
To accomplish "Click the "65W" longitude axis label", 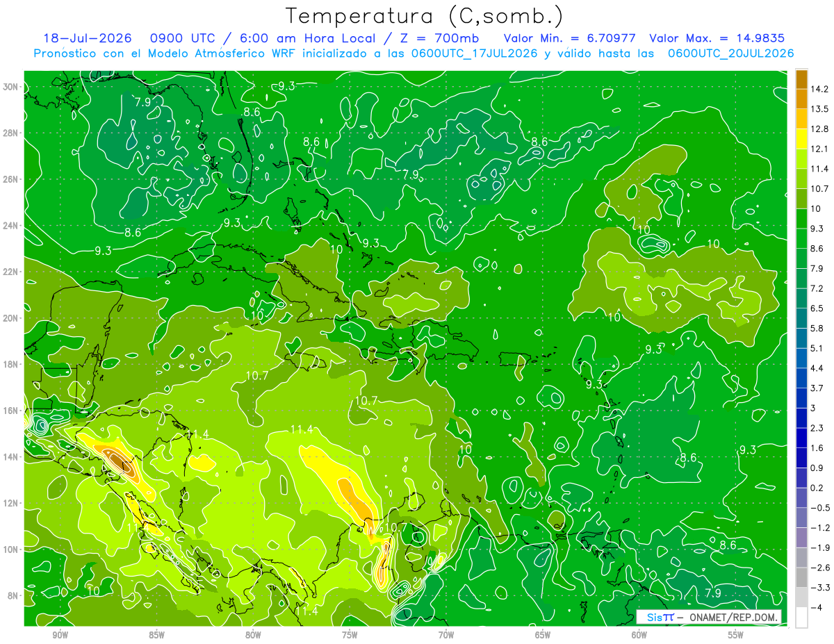I will [x=543, y=635].
